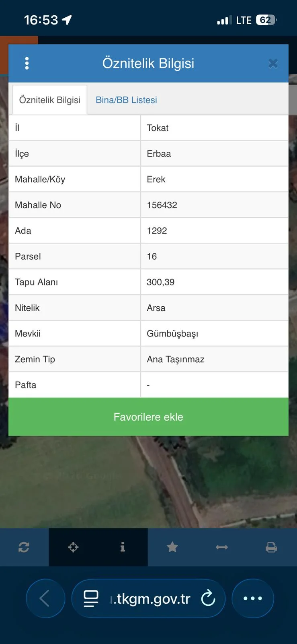Tap the Tapu Alanı value 300,39
Screen dimensions: 297x644
pyautogui.click(x=161, y=282)
